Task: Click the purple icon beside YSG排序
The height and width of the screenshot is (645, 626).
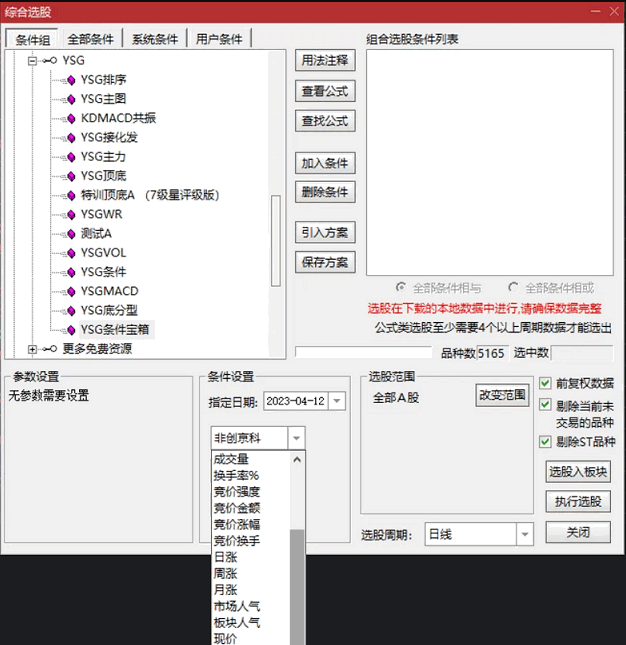Action: click(x=71, y=80)
